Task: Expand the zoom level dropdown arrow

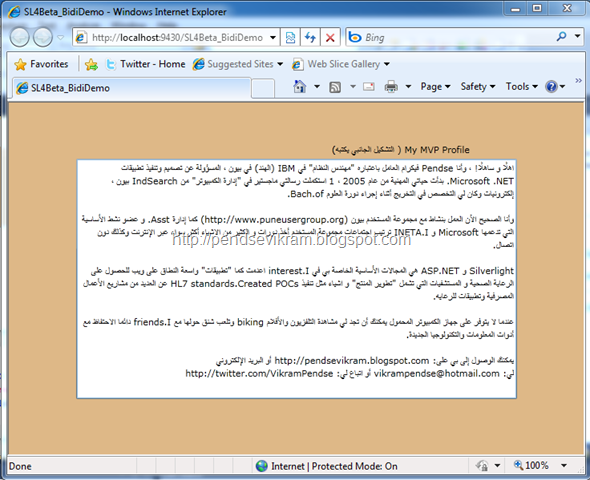Action: click(564, 465)
